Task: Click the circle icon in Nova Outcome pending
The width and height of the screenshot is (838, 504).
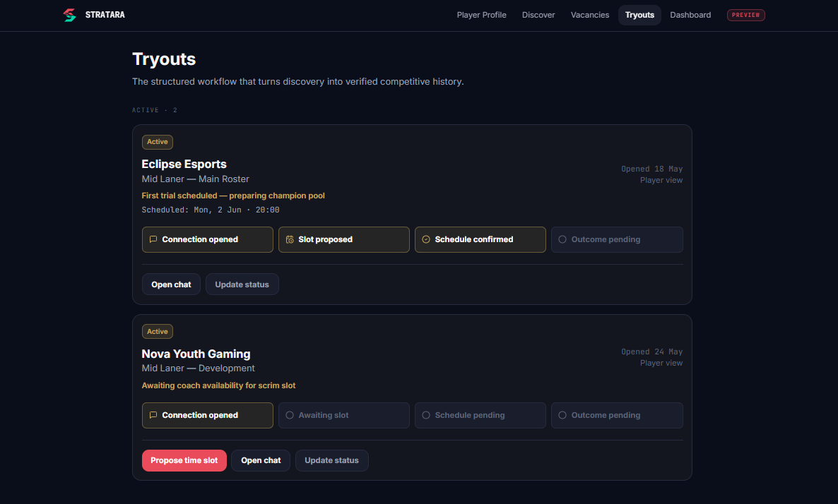Action: tap(562, 415)
